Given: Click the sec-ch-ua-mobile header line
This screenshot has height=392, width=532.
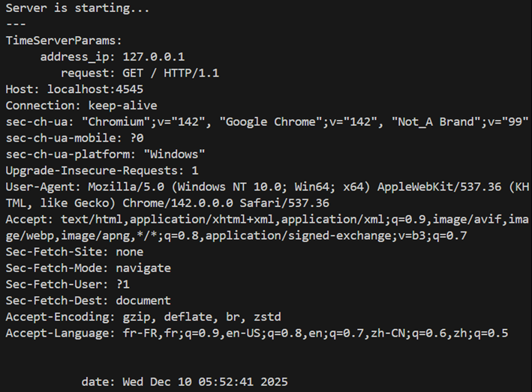Looking at the screenshot, I should point(74,138).
